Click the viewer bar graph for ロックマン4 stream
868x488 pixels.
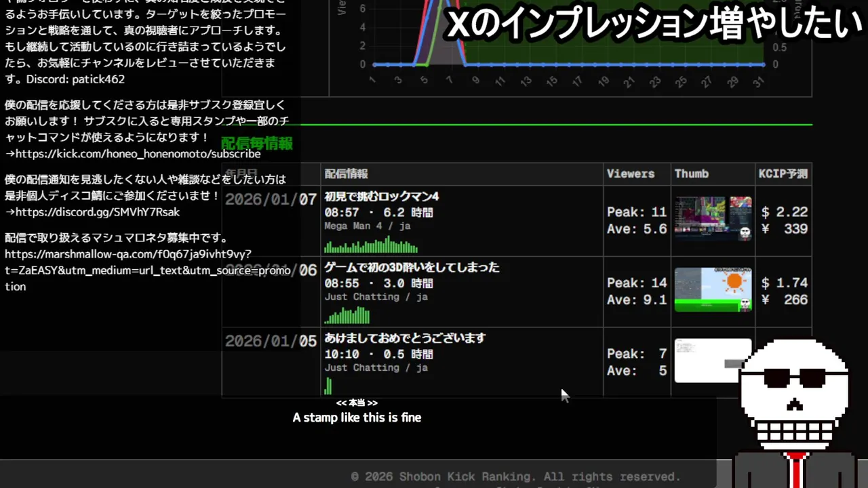pyautogui.click(x=371, y=244)
